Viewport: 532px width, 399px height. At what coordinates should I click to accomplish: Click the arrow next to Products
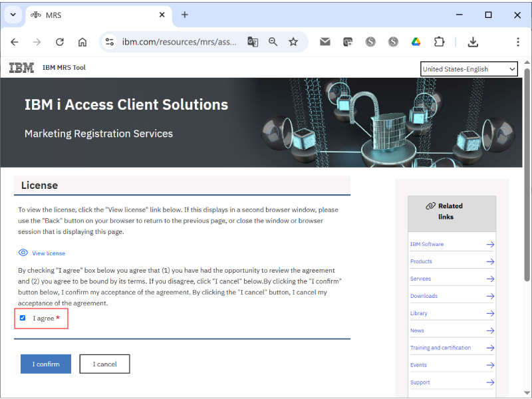[x=490, y=261]
